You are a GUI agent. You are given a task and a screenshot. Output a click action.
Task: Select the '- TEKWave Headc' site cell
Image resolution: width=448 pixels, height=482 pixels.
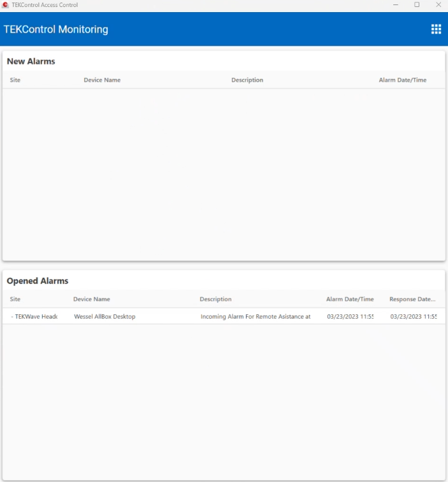click(34, 316)
